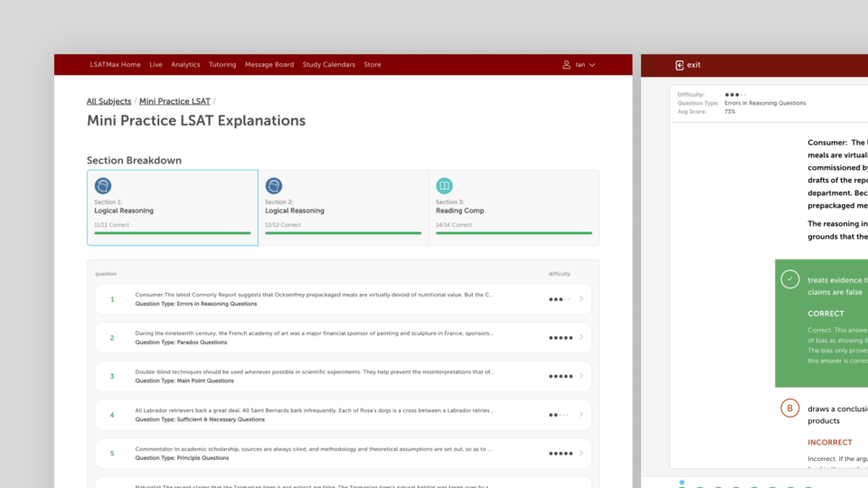The width and height of the screenshot is (868, 488).
Task: Click the CORRECT label in the green box
Action: [x=826, y=314]
